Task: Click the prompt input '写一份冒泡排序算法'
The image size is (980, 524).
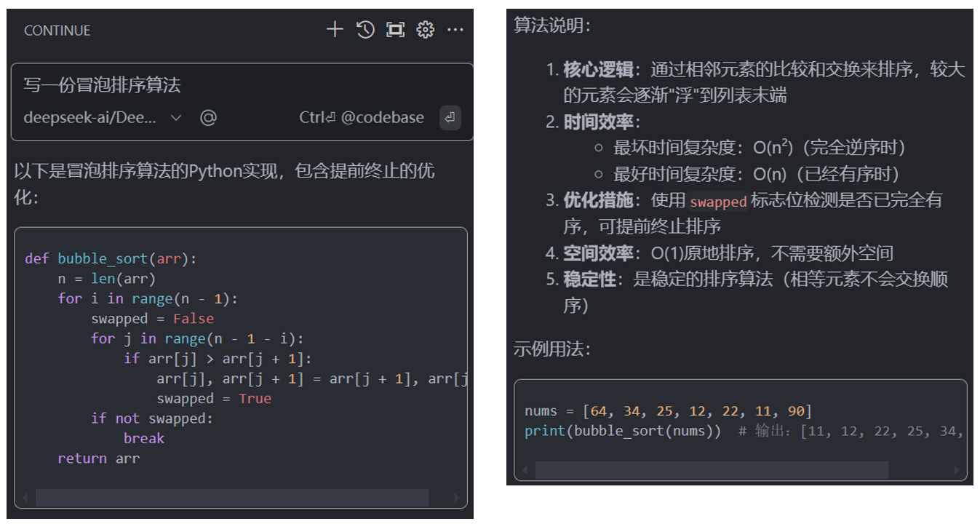Action: click(x=102, y=85)
